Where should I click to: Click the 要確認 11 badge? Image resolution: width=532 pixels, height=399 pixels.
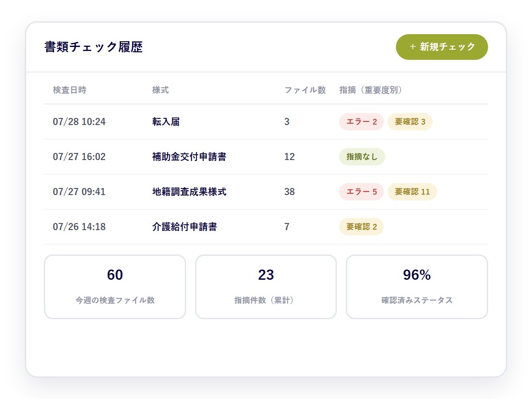412,192
